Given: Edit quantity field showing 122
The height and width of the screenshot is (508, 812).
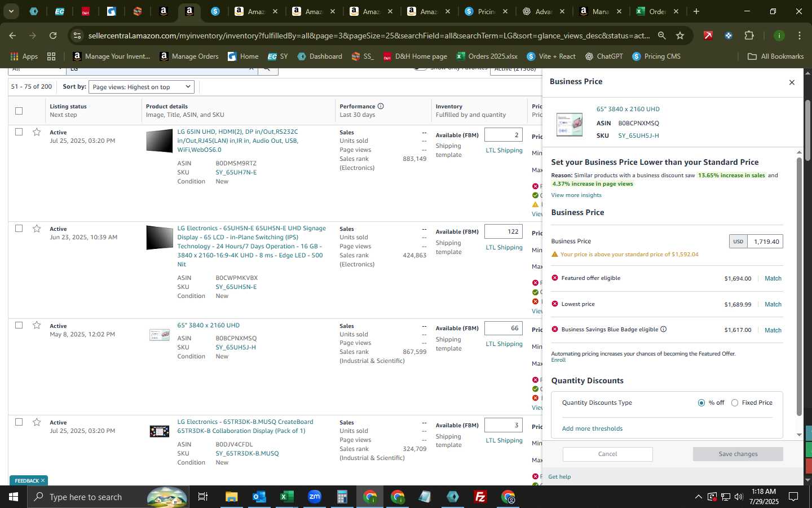Looking at the screenshot, I should click(504, 231).
